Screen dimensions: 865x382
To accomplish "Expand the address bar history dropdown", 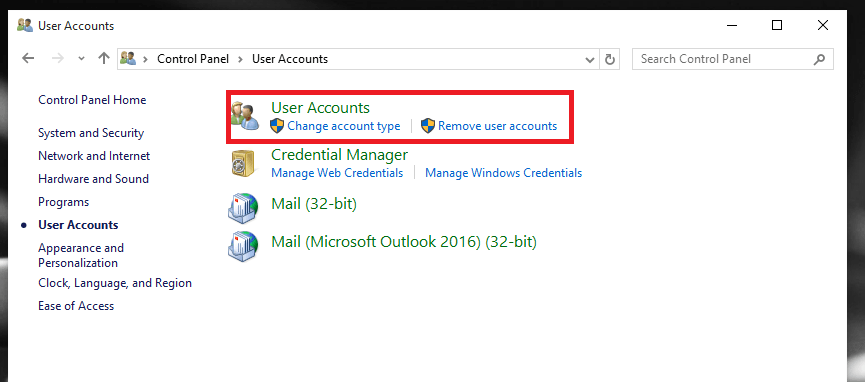I will 590,60.
